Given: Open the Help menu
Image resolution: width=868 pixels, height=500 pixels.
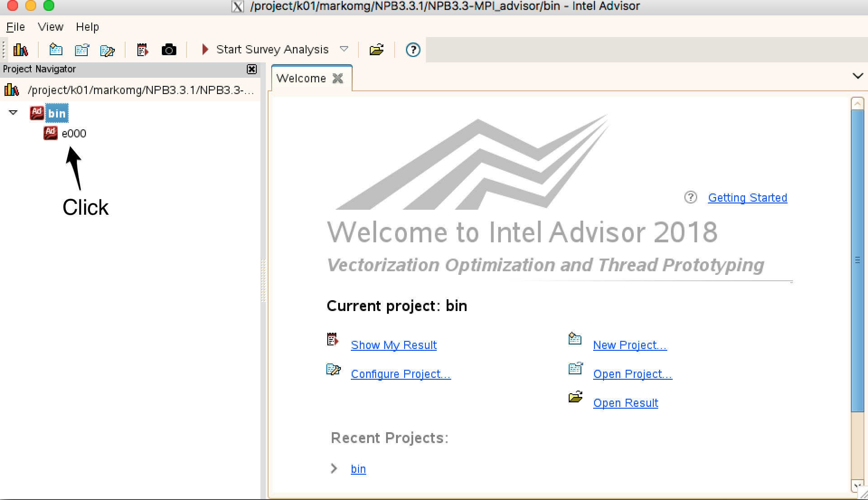Looking at the screenshot, I should [87, 27].
